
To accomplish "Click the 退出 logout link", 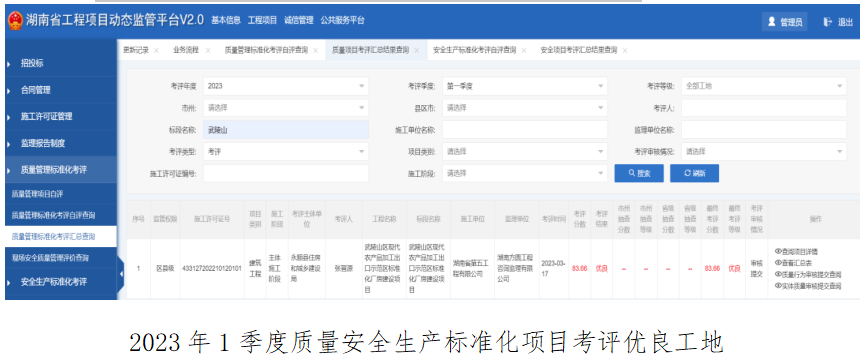I will 845,23.
